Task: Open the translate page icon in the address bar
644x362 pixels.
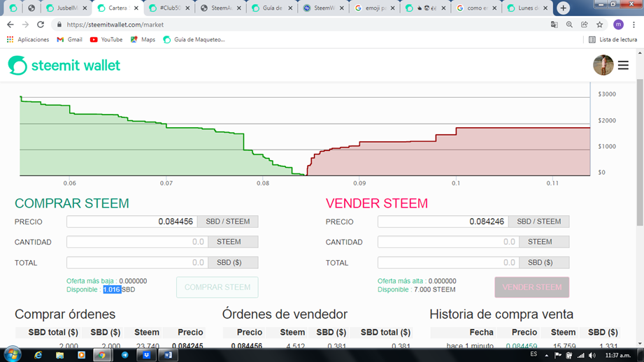Action: (x=554, y=24)
